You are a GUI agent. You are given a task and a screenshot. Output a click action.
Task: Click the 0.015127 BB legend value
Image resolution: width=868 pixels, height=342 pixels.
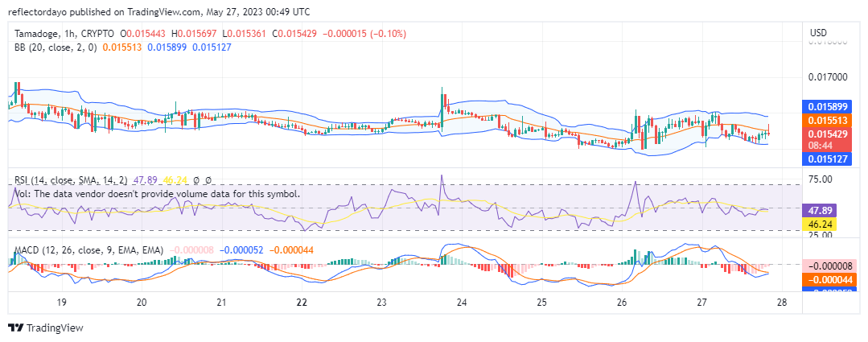click(212, 47)
